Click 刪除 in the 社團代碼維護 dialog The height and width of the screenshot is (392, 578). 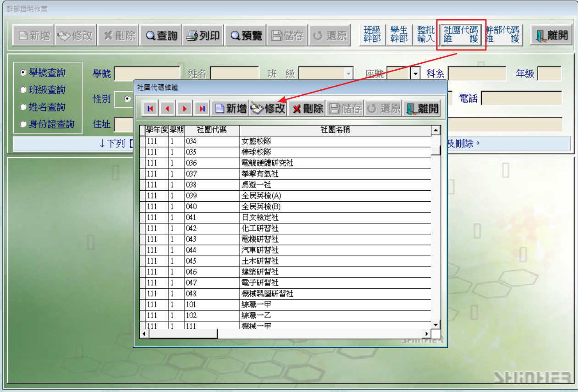pyautogui.click(x=308, y=109)
